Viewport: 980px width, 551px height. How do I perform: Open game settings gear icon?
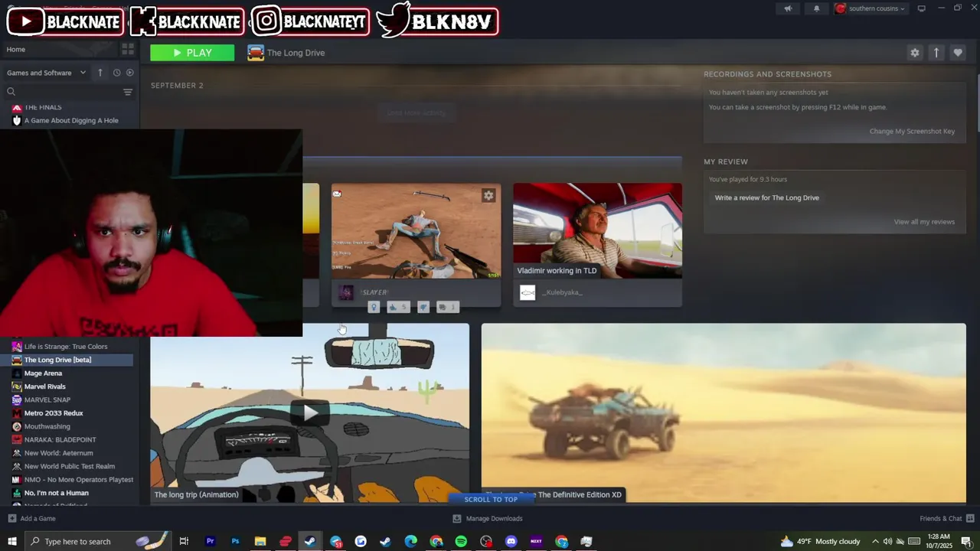pyautogui.click(x=914, y=53)
